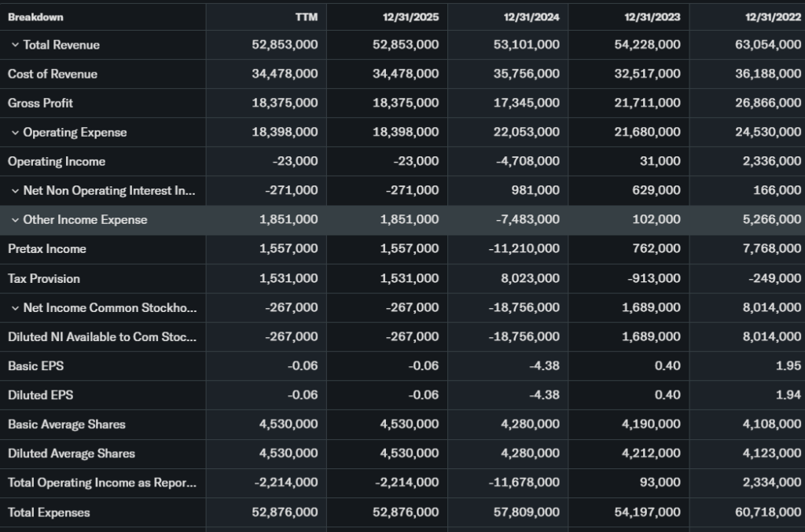
Task: Click the Diluted Average Shares label
Action: tap(72, 453)
